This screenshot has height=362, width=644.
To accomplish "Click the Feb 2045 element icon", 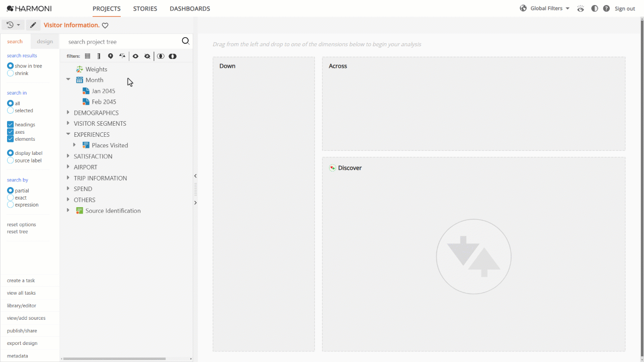I will coord(86,102).
